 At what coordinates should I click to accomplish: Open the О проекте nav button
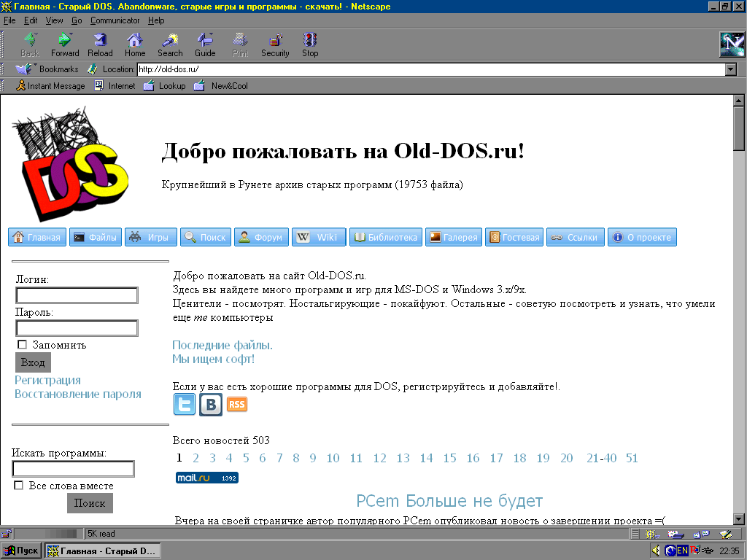click(642, 237)
